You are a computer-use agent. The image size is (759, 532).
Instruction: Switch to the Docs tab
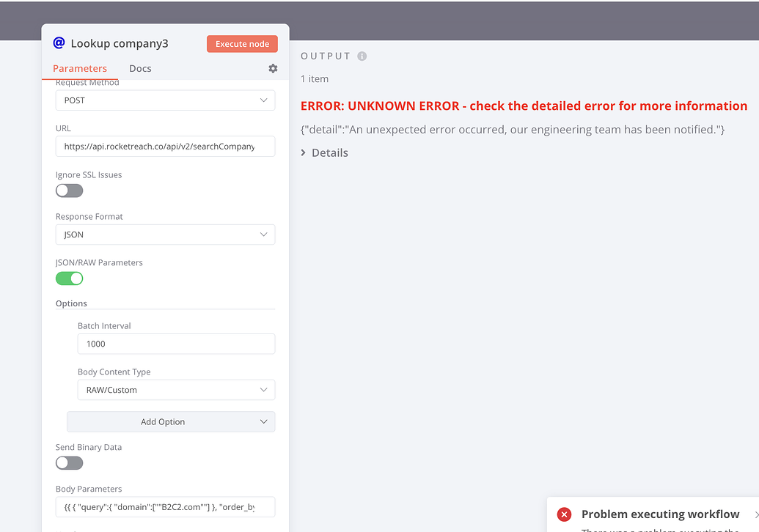tap(140, 68)
